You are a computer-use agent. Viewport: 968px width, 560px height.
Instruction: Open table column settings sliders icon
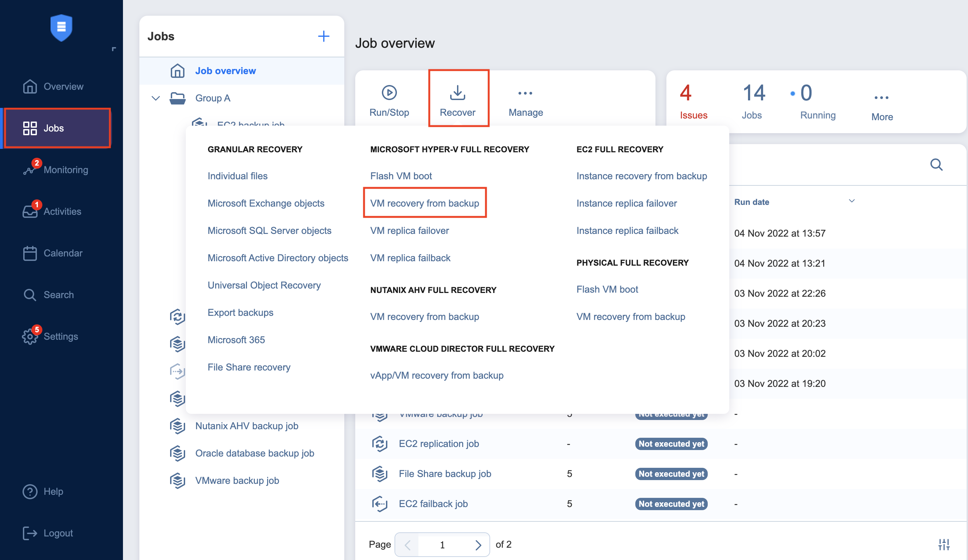coord(943,544)
